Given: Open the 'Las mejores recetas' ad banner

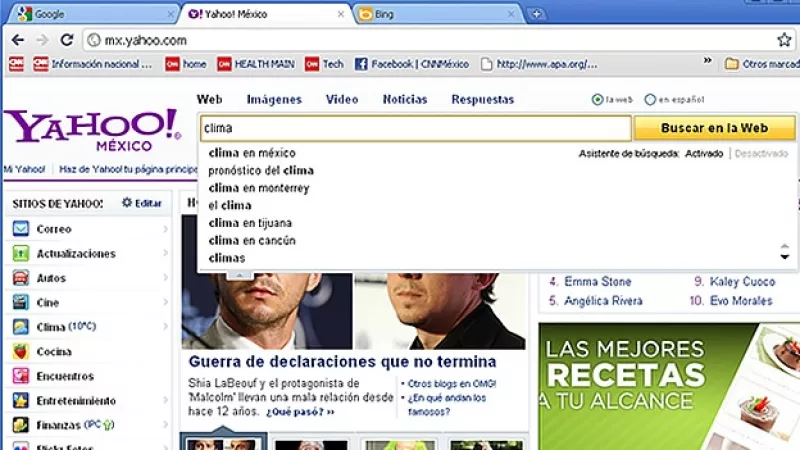Looking at the screenshot, I should tap(669, 386).
